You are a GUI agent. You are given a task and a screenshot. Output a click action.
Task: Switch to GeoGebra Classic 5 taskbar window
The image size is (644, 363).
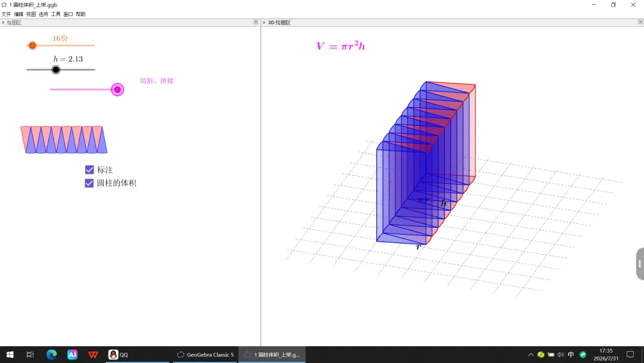pyautogui.click(x=205, y=355)
